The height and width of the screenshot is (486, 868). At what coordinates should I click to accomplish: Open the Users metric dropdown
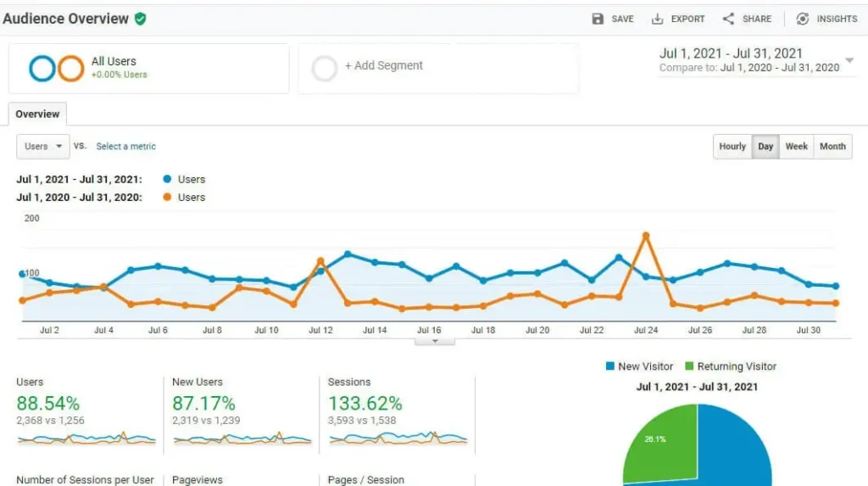(x=42, y=147)
